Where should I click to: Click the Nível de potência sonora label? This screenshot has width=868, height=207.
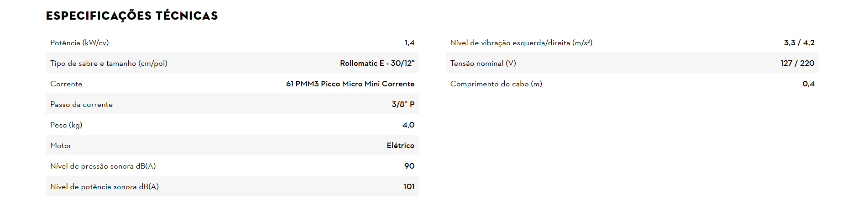(x=105, y=186)
